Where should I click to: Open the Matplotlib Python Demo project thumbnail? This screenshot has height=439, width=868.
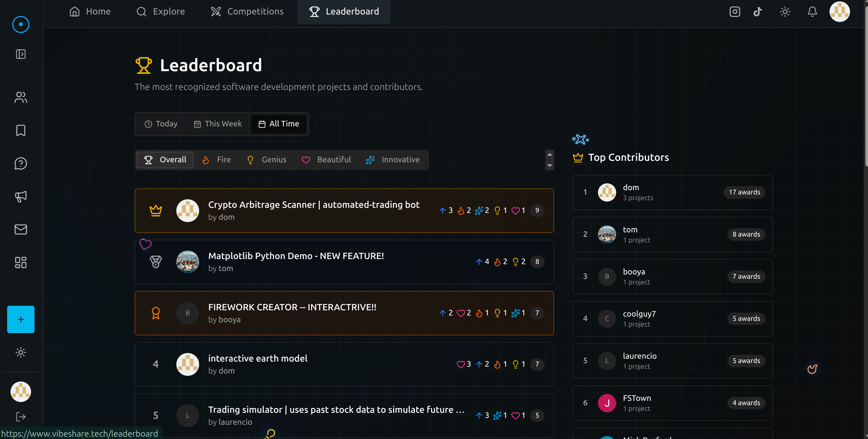tap(188, 262)
